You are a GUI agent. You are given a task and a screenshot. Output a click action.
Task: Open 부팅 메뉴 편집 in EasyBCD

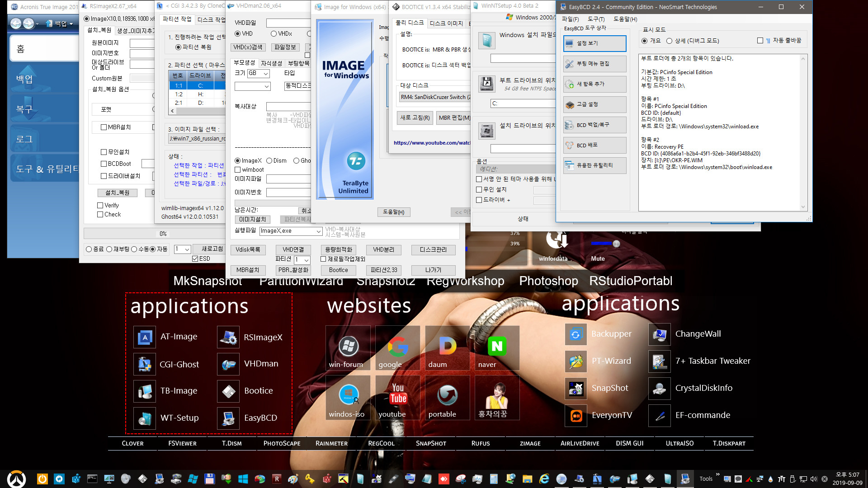coord(594,64)
